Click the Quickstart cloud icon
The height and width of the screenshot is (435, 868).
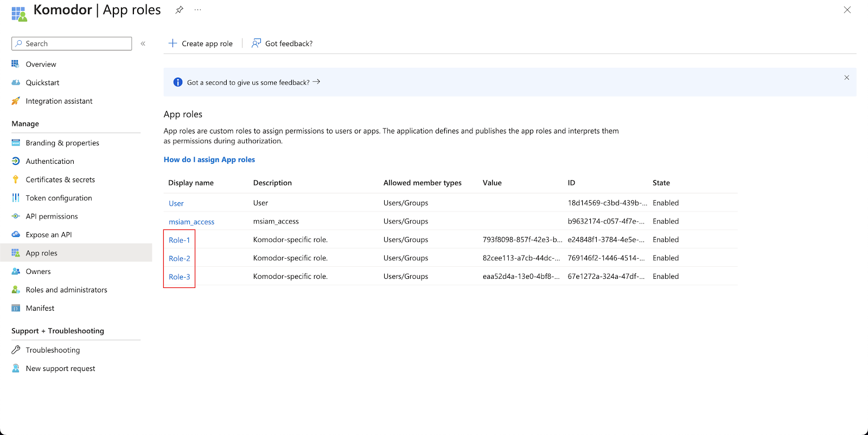pyautogui.click(x=16, y=82)
